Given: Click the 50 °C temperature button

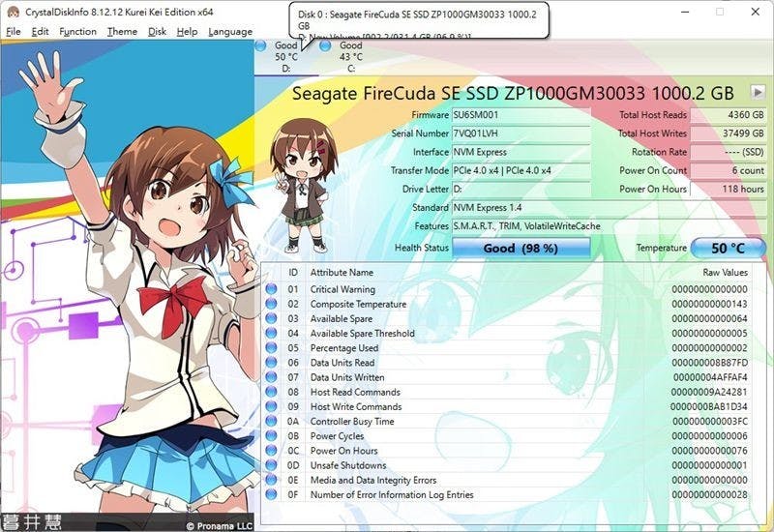Looking at the screenshot, I should 729,248.
